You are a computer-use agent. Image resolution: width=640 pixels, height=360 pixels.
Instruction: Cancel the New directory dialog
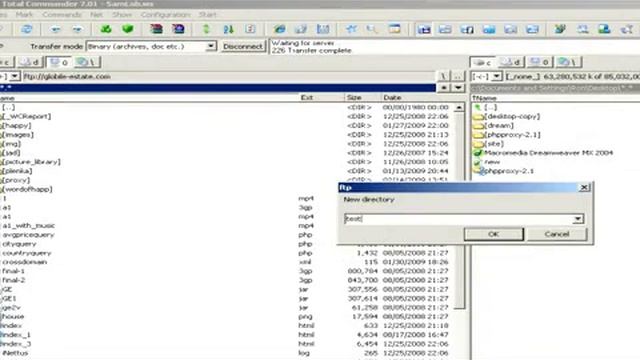point(557,234)
